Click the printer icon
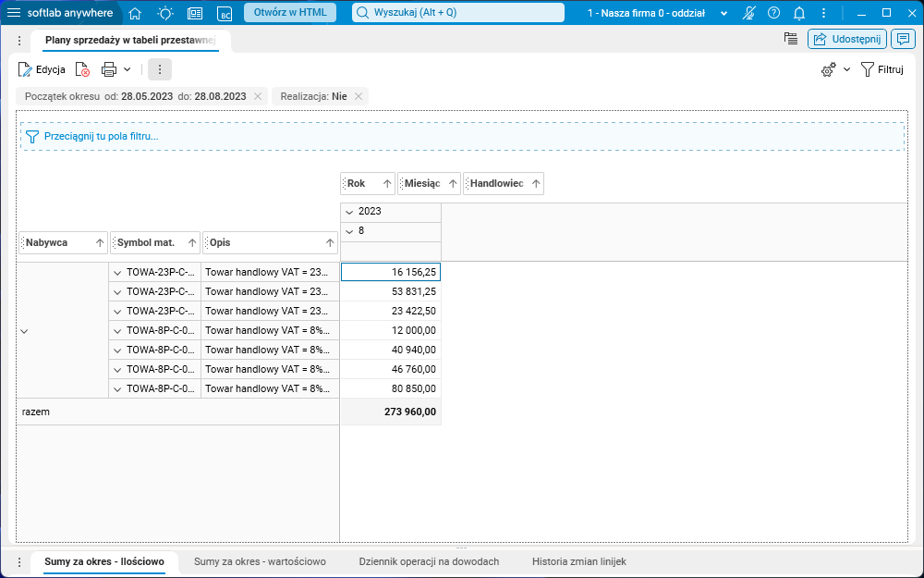This screenshot has height=578, width=924. point(109,69)
